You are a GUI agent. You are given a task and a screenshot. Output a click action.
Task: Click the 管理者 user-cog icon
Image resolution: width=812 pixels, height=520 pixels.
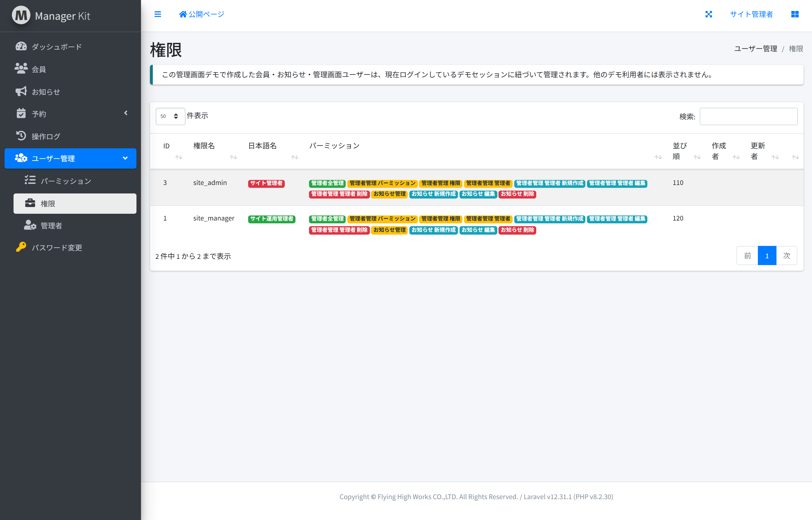[30, 225]
